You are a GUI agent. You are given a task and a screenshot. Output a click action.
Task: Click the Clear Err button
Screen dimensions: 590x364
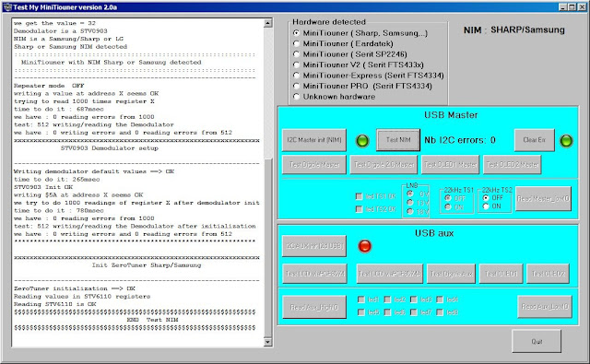click(535, 140)
